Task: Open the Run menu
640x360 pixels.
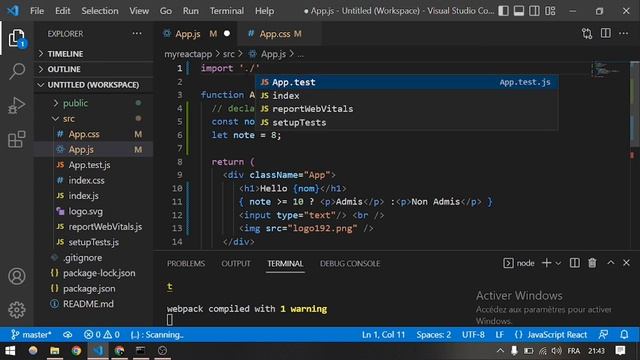Action: (191, 11)
